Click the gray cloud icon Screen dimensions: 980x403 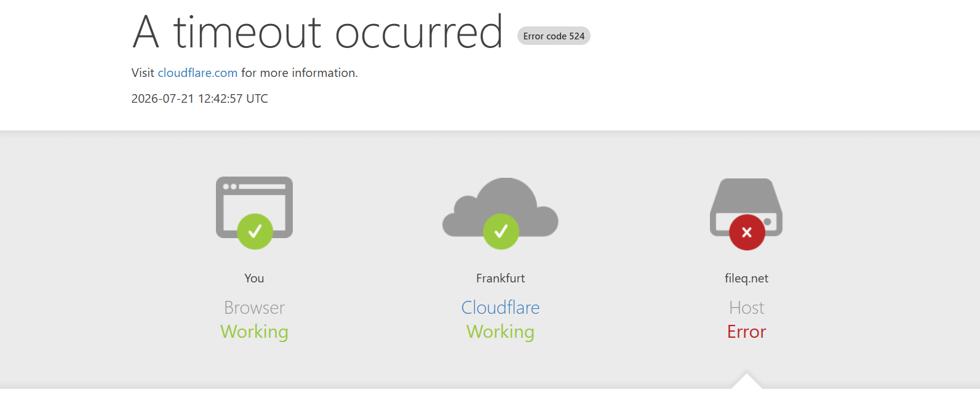(500, 207)
